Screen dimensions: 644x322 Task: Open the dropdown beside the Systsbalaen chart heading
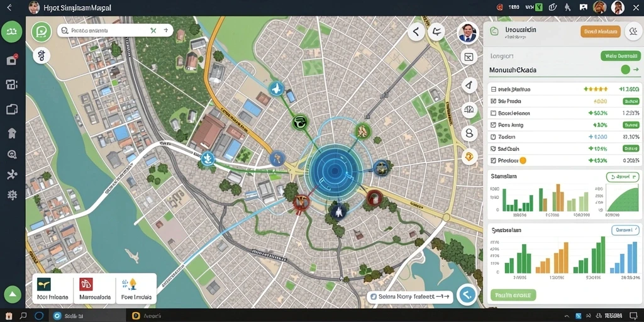pos(625,230)
